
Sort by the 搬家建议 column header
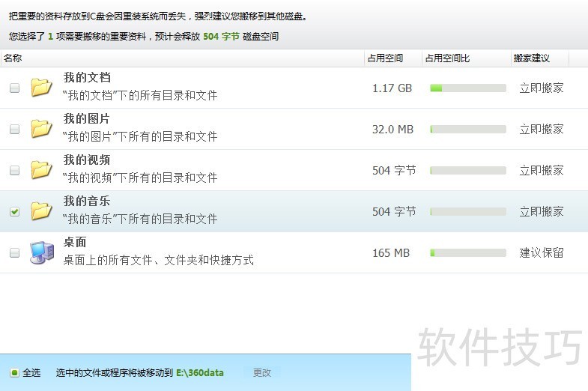click(x=540, y=58)
